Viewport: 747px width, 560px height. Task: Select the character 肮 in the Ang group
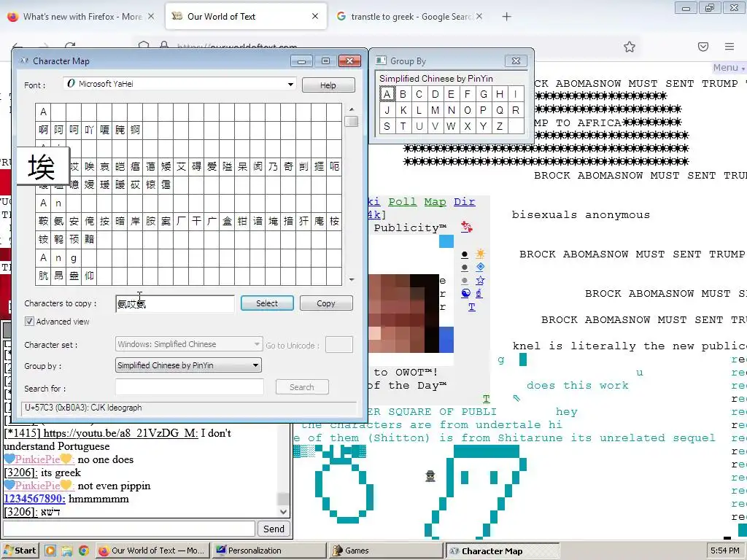[x=43, y=276]
